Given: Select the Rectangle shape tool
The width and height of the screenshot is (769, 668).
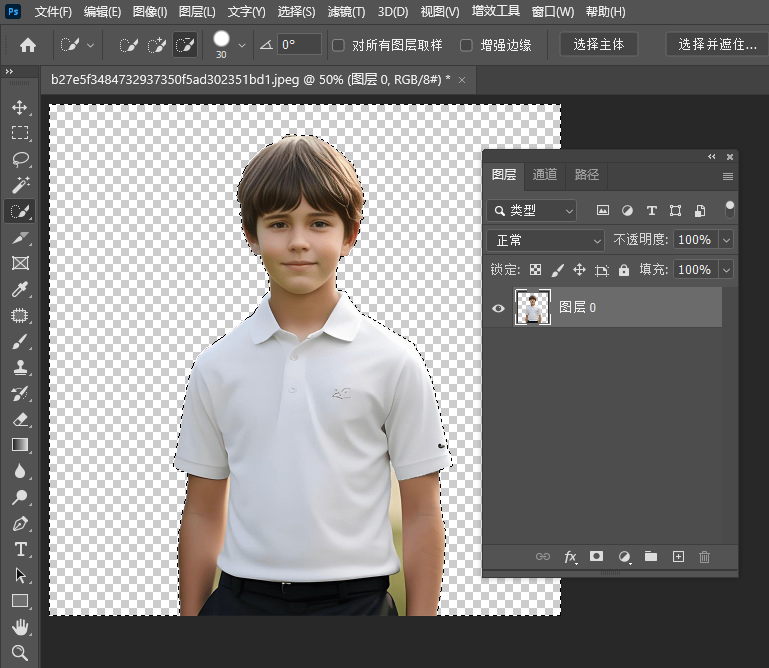Looking at the screenshot, I should (x=20, y=601).
